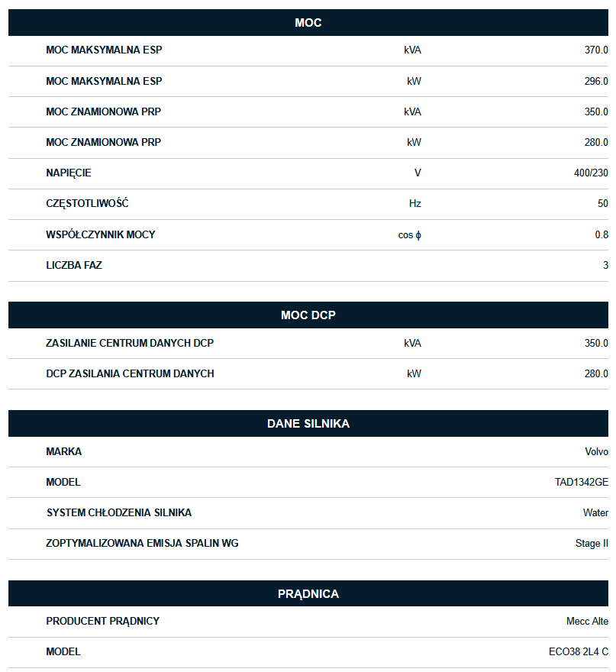Click the MOC DCP section header
Screen dimensions: 616x672
pos(308,315)
